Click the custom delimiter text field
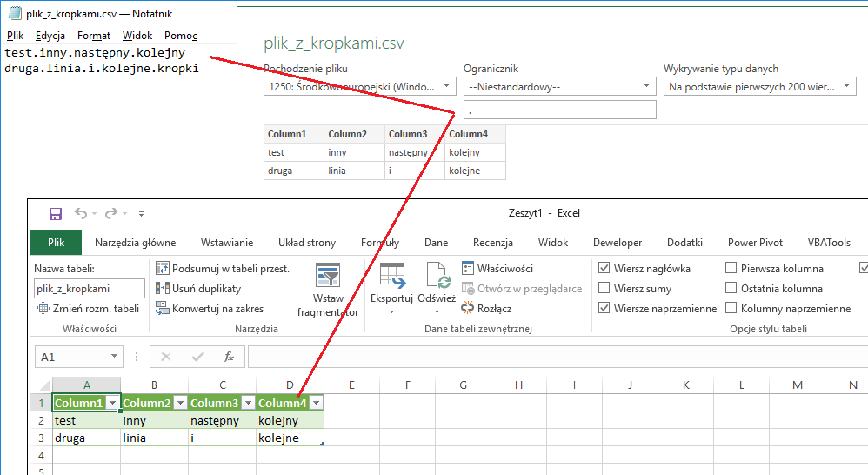 tap(559, 110)
